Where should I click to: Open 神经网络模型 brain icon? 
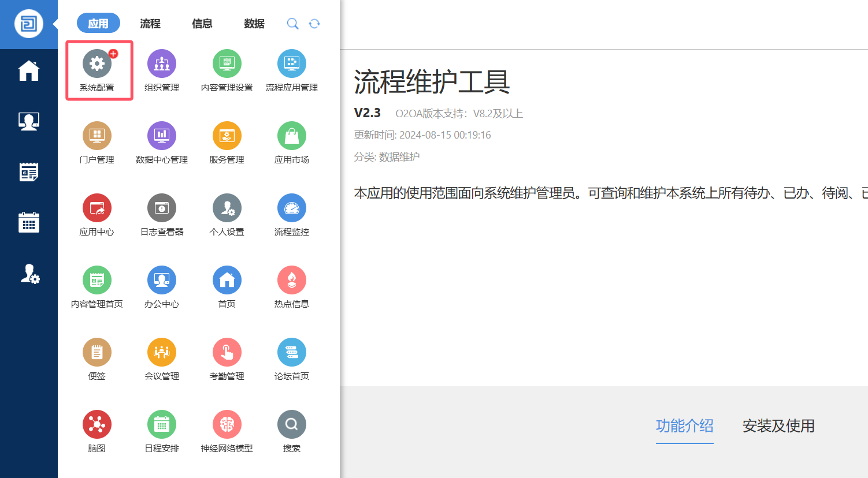pyautogui.click(x=227, y=425)
